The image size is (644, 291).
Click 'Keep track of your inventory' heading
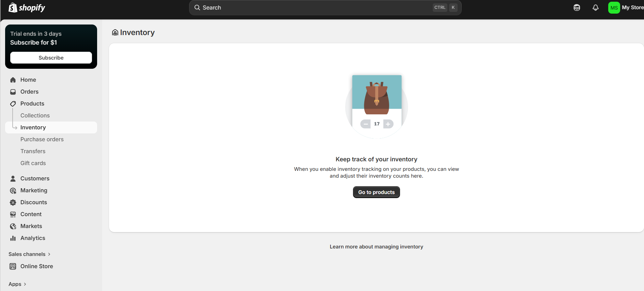[377, 159]
